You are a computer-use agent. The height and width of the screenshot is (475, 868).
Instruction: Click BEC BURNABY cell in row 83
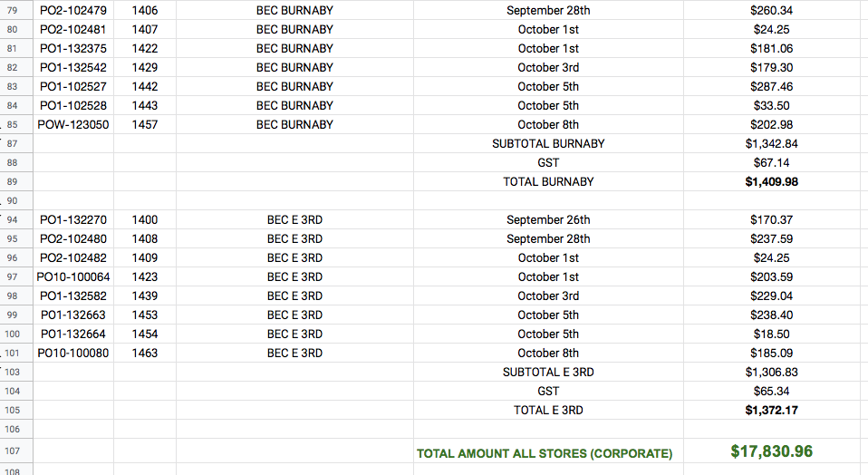click(x=294, y=86)
